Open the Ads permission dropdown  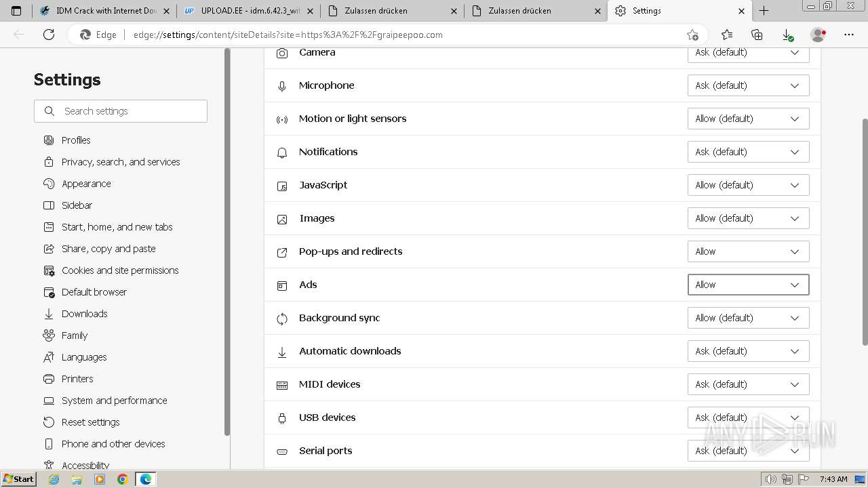tap(748, 285)
